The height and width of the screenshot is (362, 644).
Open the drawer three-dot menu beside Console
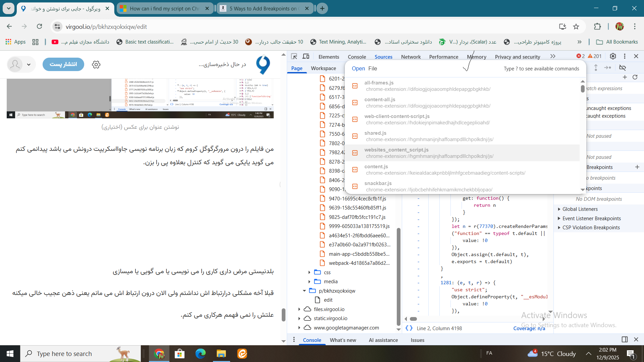294,340
